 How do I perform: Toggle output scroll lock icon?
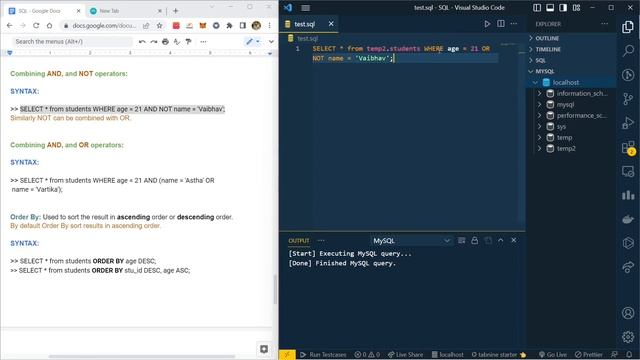point(474,240)
